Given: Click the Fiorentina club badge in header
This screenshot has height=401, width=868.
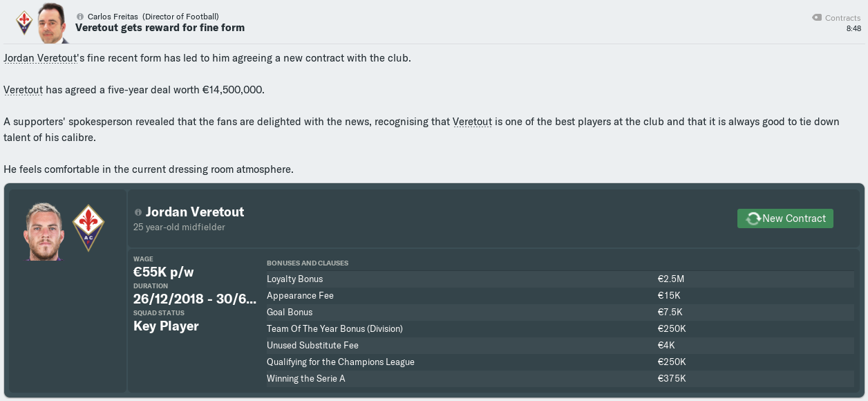Looking at the screenshot, I should click(x=24, y=23).
